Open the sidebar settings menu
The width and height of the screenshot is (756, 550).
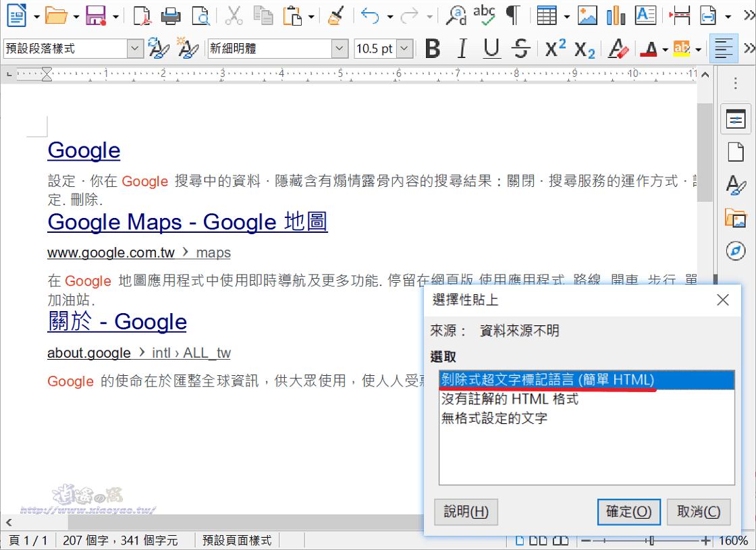736,82
